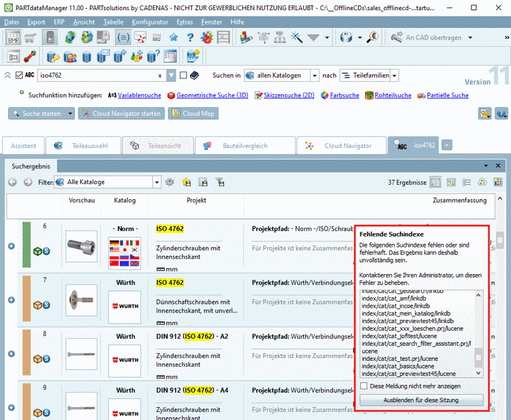Click the hierarchy tree structure icon
The image size is (511, 420).
(279, 37)
